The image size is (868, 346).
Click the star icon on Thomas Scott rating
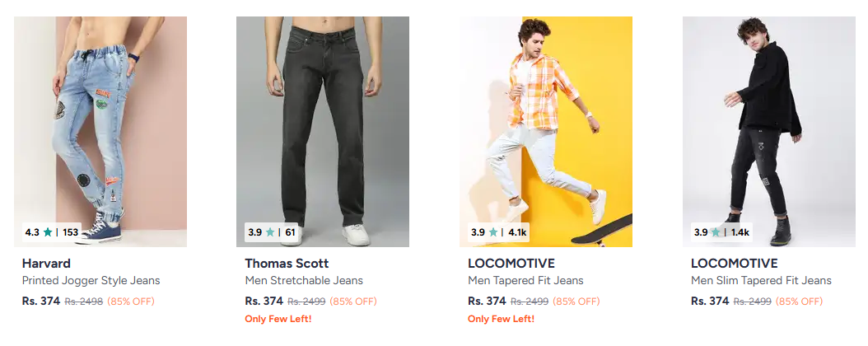270,232
